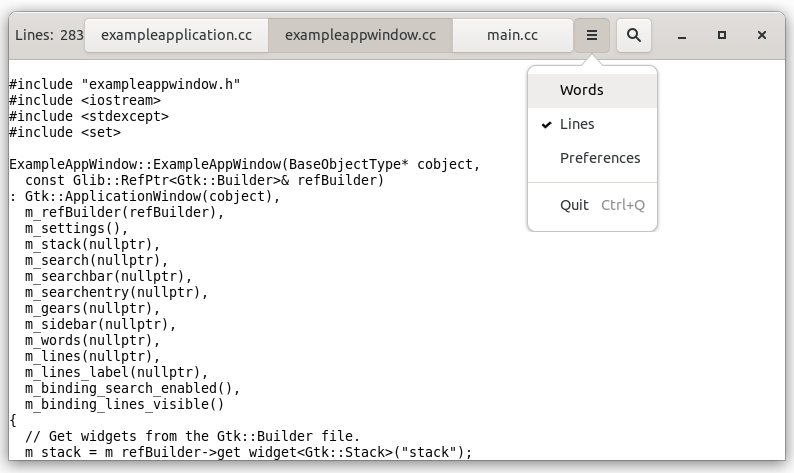Click the 'Get widgets from' comment line
The height and width of the screenshot is (473, 794).
pos(190,436)
